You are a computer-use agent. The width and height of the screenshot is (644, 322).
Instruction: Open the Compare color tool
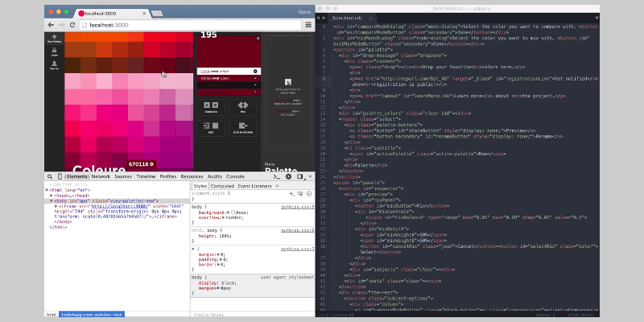pyautogui.click(x=211, y=104)
